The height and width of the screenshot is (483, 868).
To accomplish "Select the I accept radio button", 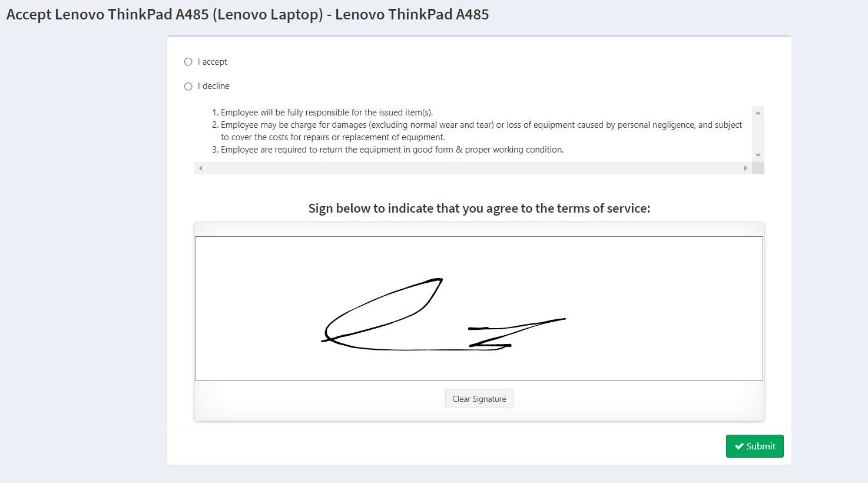I will [188, 62].
